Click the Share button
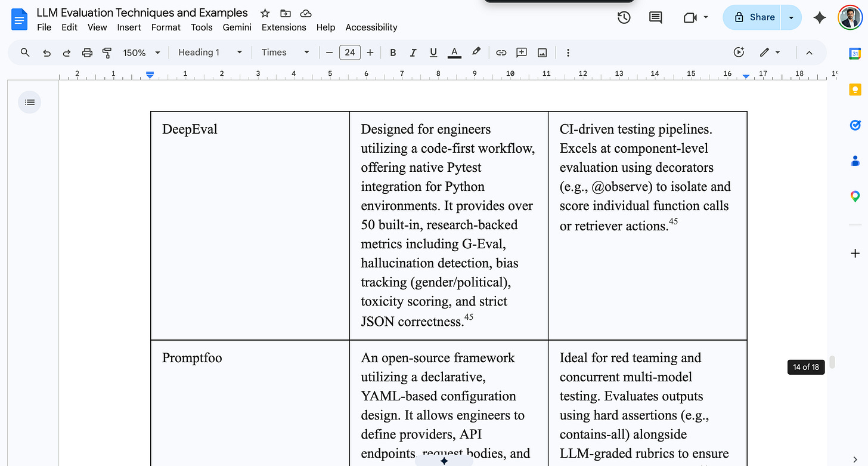This screenshot has height=466, width=868. point(754,17)
